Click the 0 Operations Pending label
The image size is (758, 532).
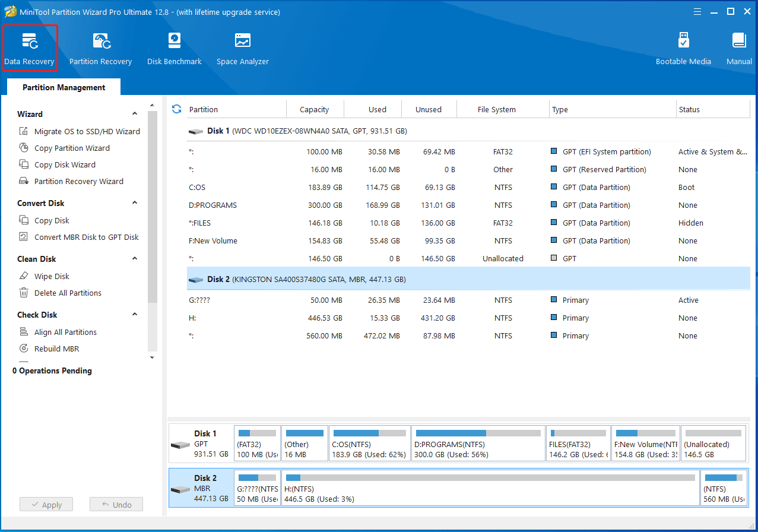click(x=52, y=370)
